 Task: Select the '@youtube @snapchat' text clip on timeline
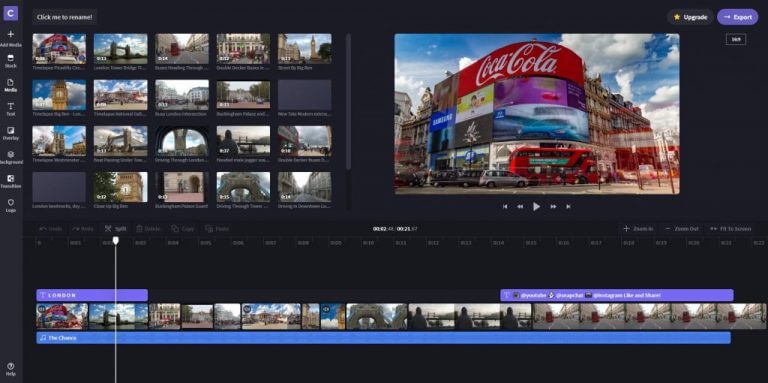click(x=617, y=295)
